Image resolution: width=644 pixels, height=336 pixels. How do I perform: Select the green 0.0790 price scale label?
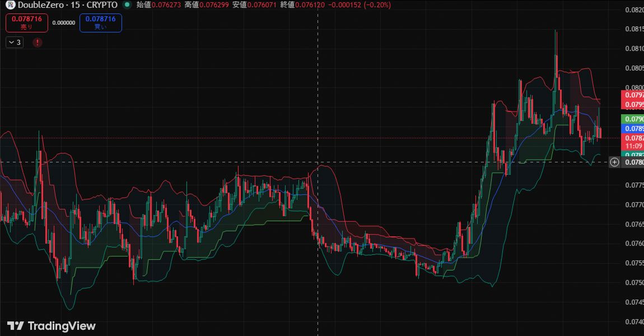coord(633,119)
